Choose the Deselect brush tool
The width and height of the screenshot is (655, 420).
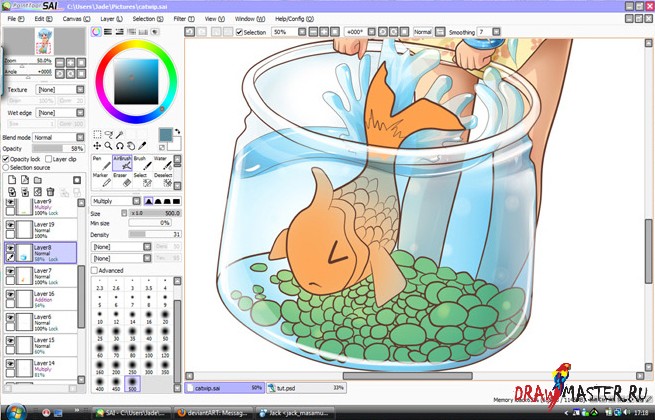(162, 180)
